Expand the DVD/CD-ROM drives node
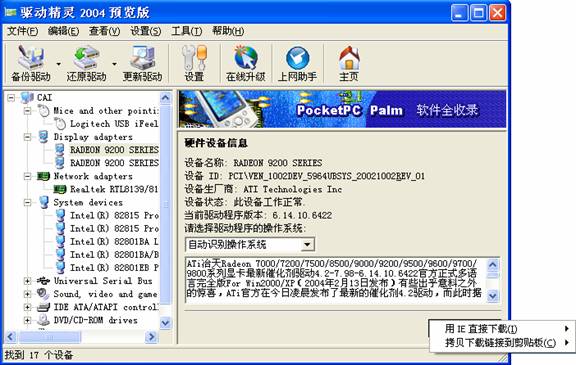This screenshot has height=365, width=576. 27,320
